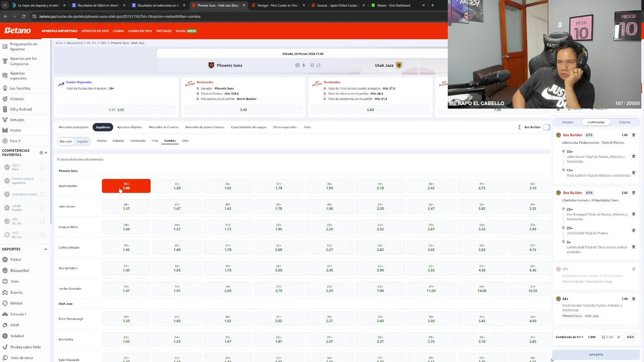The width and height of the screenshot is (644, 362).
Task: Select Voleibol sport icon
Action: point(5,336)
